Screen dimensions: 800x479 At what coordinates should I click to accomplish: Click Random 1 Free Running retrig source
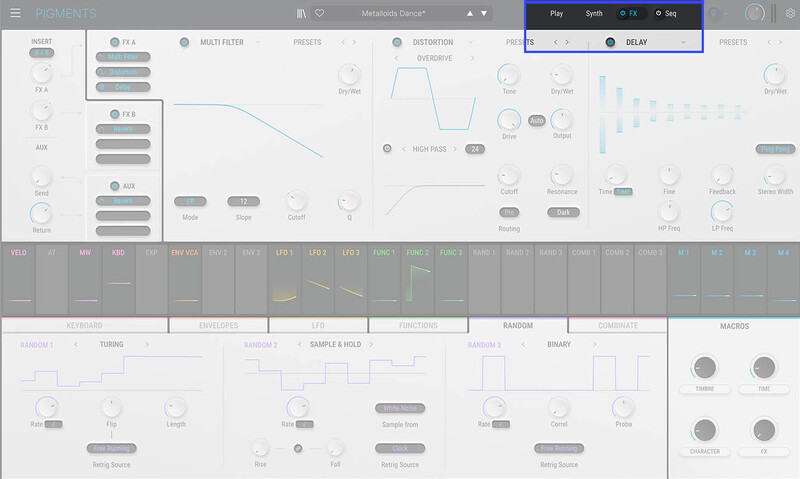[x=112, y=448]
